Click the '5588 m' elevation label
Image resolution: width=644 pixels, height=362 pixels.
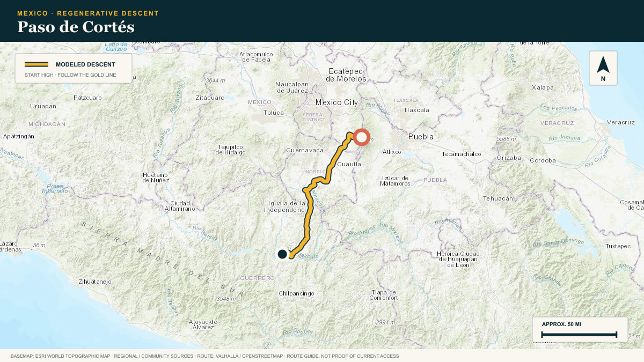coord(507,139)
